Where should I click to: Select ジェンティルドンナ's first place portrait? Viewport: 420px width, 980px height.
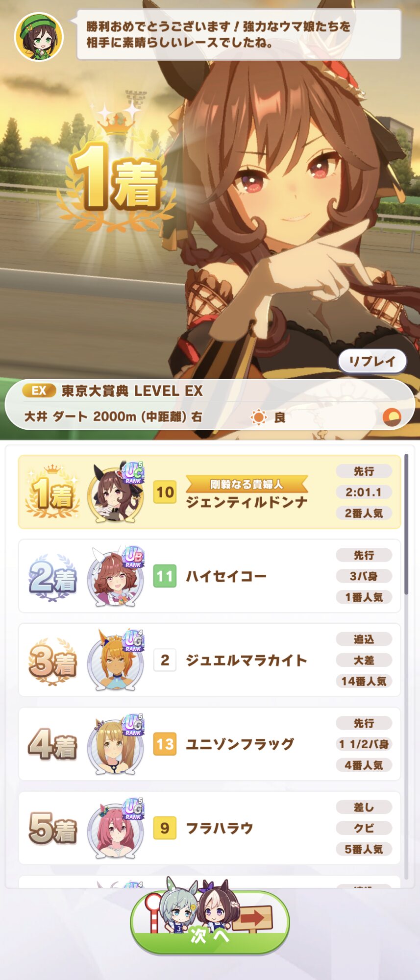point(116,492)
